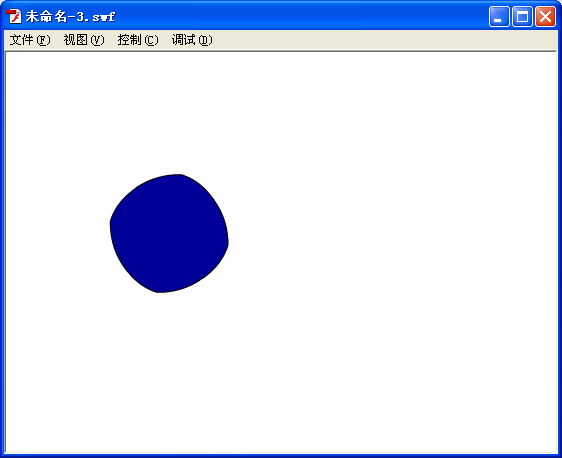Screen dimensions: 562x458
Task: Open the 视图(V) menu
Action: (x=84, y=40)
